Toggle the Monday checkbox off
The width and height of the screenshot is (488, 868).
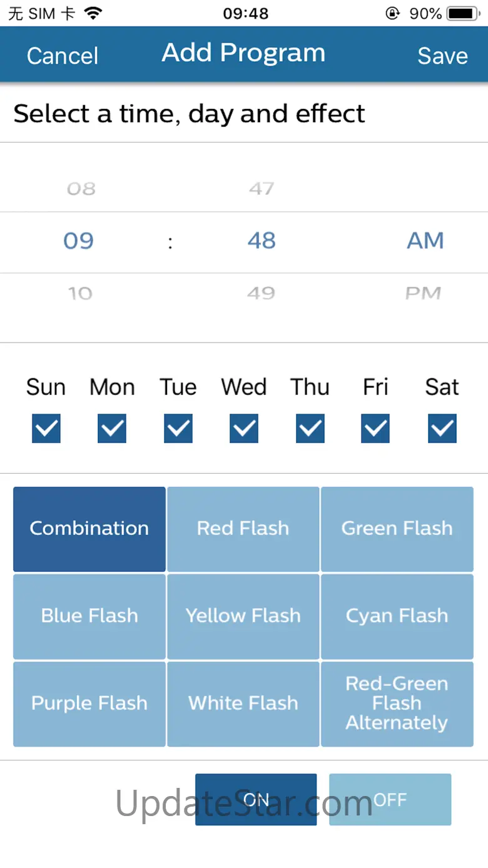[x=112, y=429]
